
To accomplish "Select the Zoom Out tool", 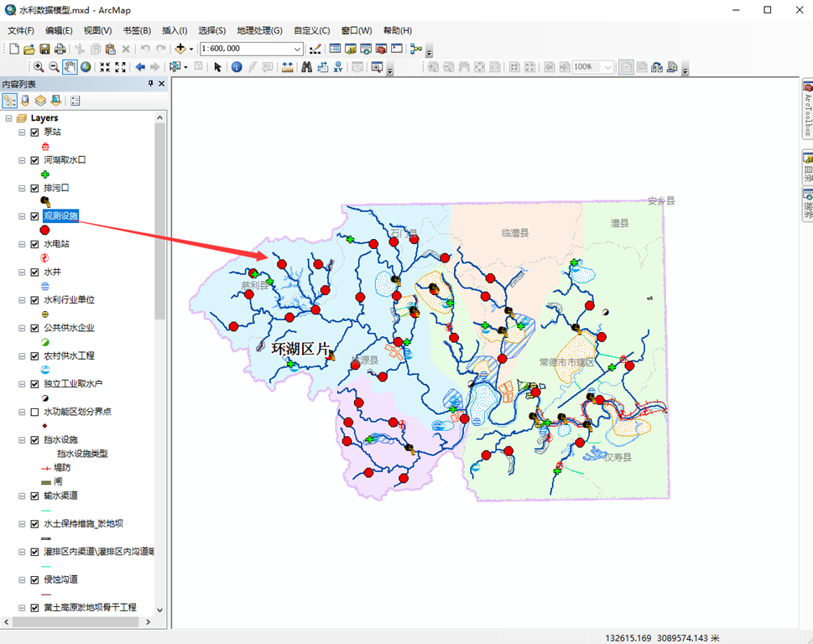I will (x=54, y=67).
